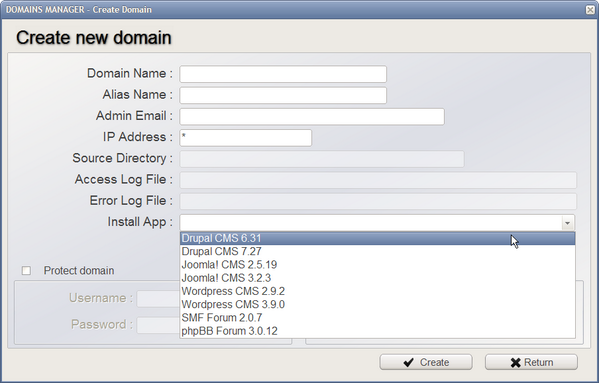Choose Wordpress CMS 2.9.2 option
Viewport: 599px width, 383px height.
click(x=377, y=291)
